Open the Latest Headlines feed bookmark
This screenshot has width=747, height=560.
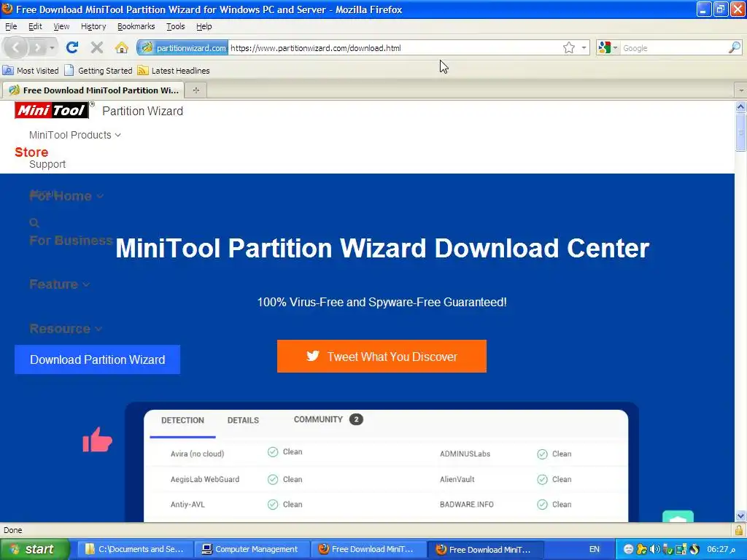pyautogui.click(x=174, y=71)
